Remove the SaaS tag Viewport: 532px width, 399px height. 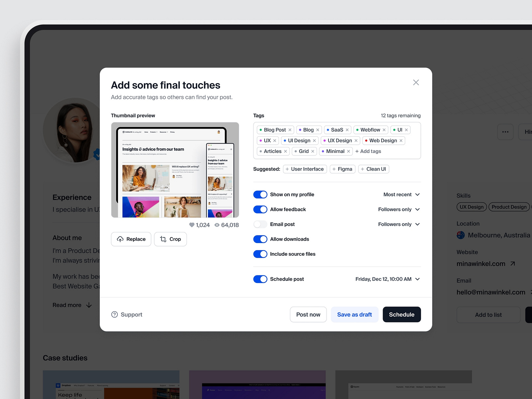tap(347, 130)
